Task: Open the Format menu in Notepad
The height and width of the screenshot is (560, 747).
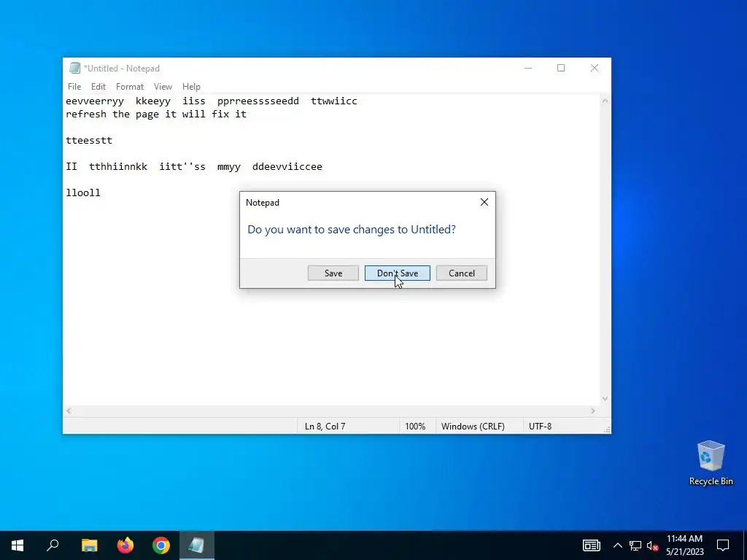Action: [130, 87]
